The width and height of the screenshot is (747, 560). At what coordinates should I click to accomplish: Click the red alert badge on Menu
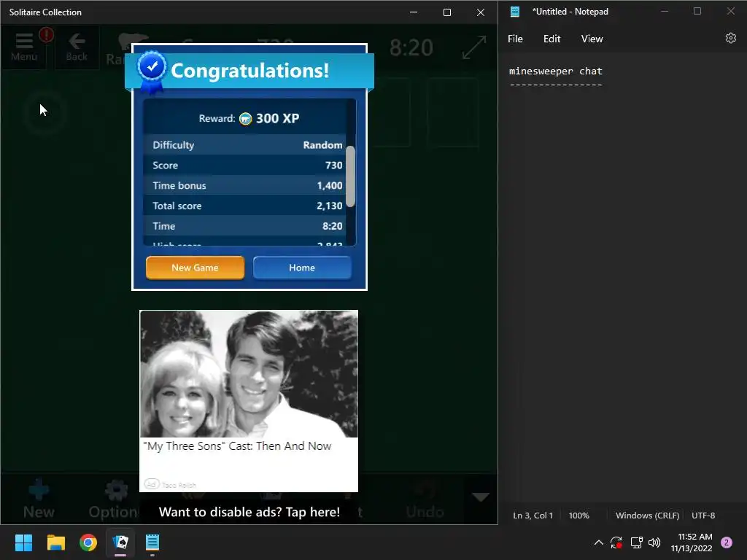point(46,35)
